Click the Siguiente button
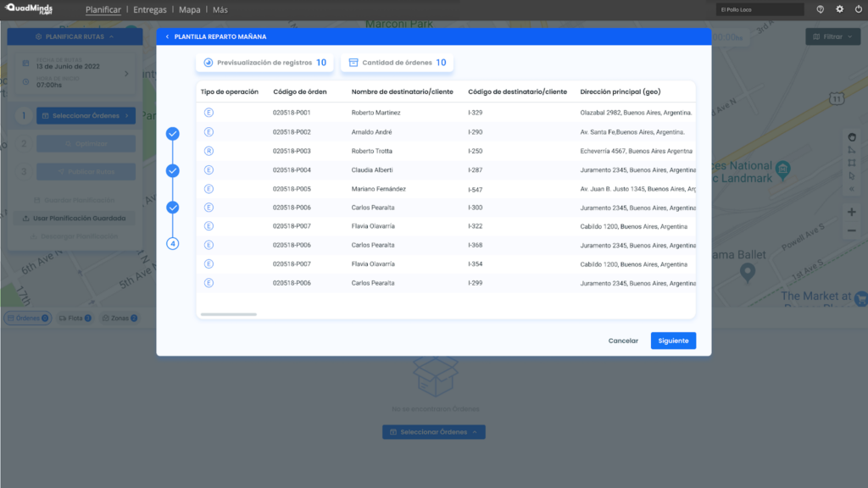This screenshot has width=868, height=488. pos(673,341)
